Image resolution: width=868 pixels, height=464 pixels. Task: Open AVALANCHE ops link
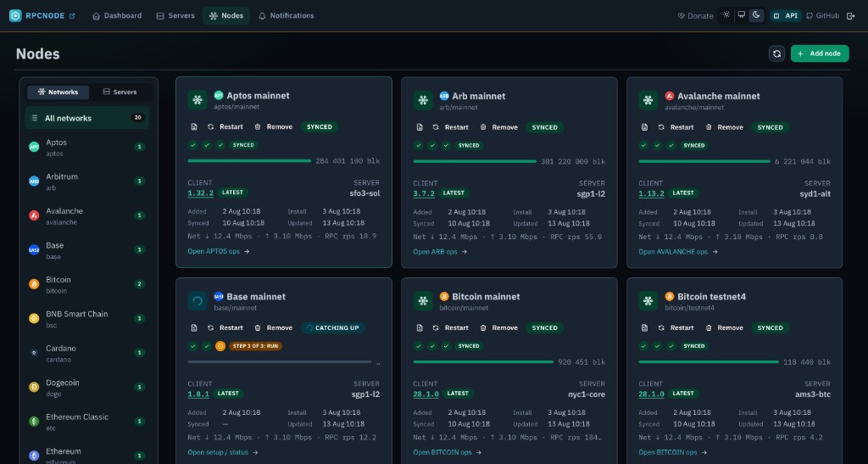tap(678, 252)
